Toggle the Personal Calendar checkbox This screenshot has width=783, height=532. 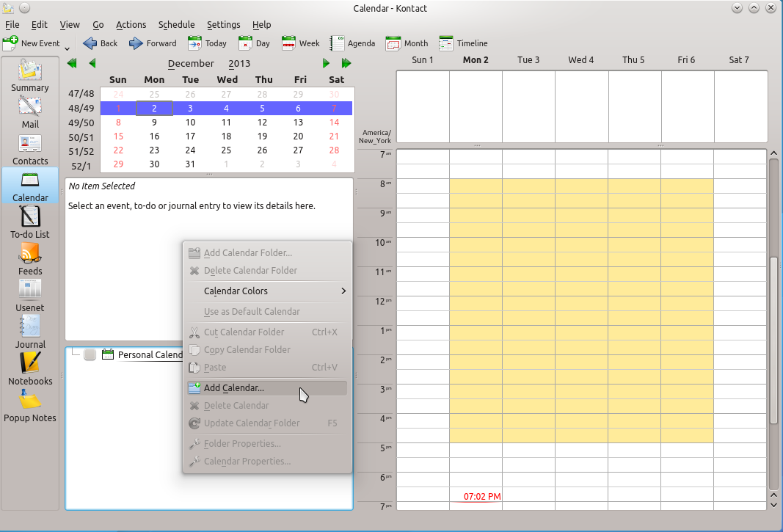coord(90,354)
